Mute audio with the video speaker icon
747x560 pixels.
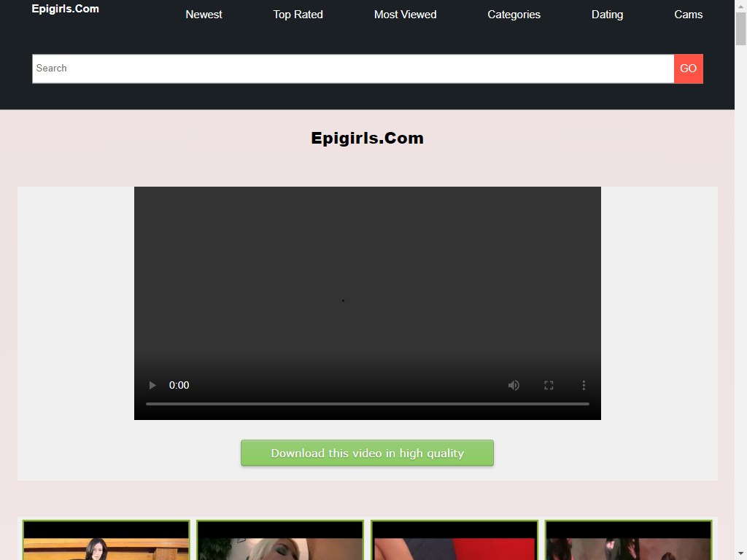(514, 385)
